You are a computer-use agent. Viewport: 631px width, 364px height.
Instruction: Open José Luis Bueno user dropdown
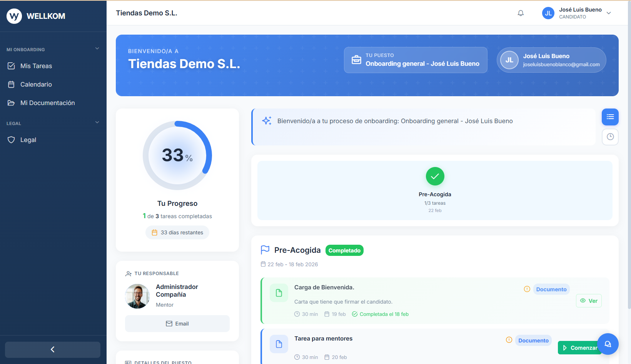point(609,13)
